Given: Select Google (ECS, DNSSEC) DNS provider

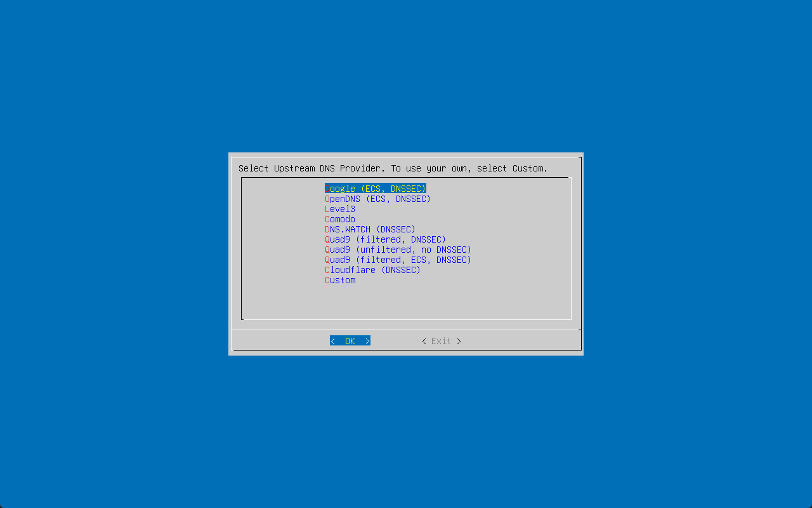Looking at the screenshot, I should click(376, 189).
